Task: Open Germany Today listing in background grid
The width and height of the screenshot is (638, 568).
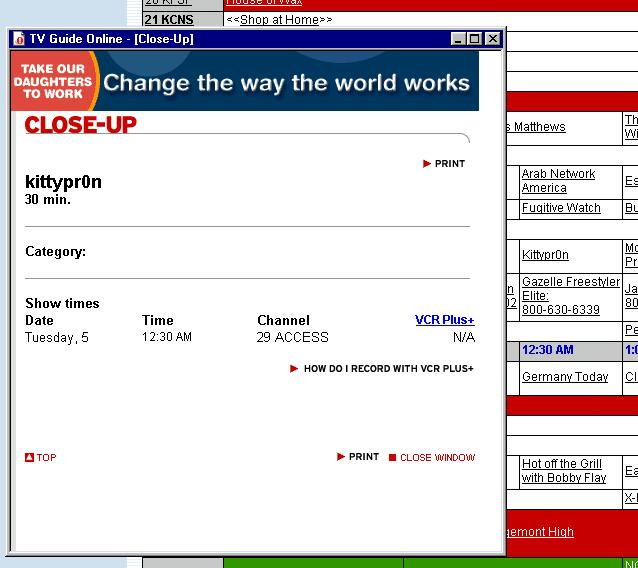Action: coord(565,377)
